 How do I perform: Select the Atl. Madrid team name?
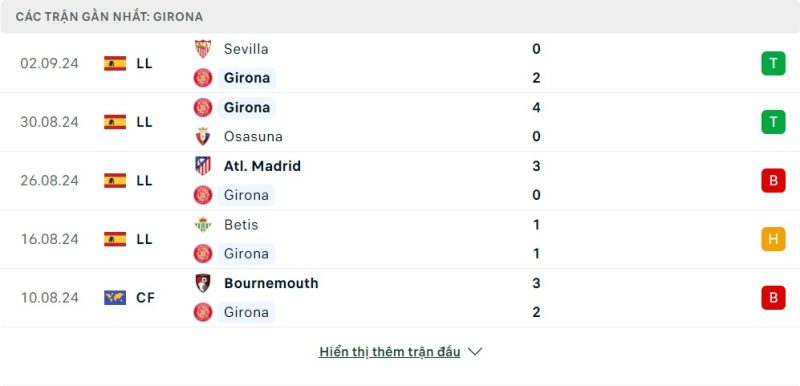tap(262, 166)
